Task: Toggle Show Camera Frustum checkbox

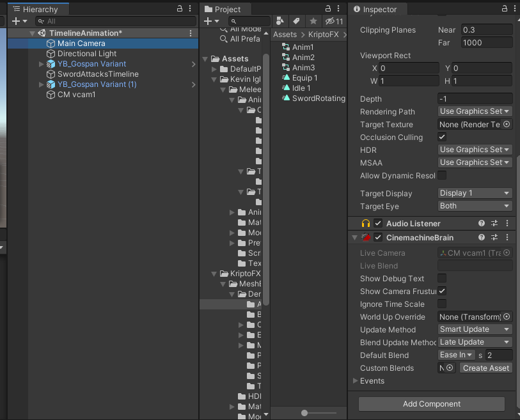Action: (442, 291)
